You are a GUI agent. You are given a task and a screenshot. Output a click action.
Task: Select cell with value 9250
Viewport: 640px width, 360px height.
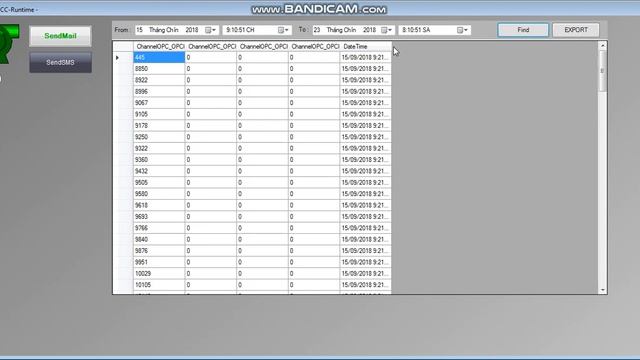tap(159, 137)
